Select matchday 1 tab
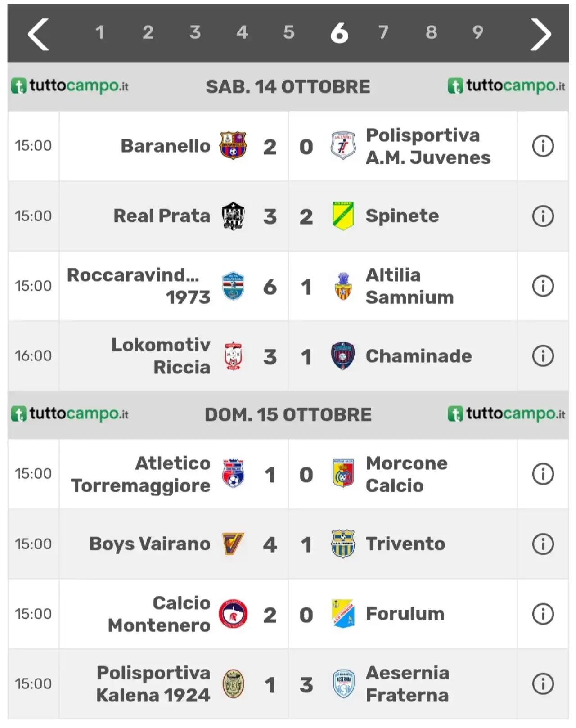 point(100,32)
